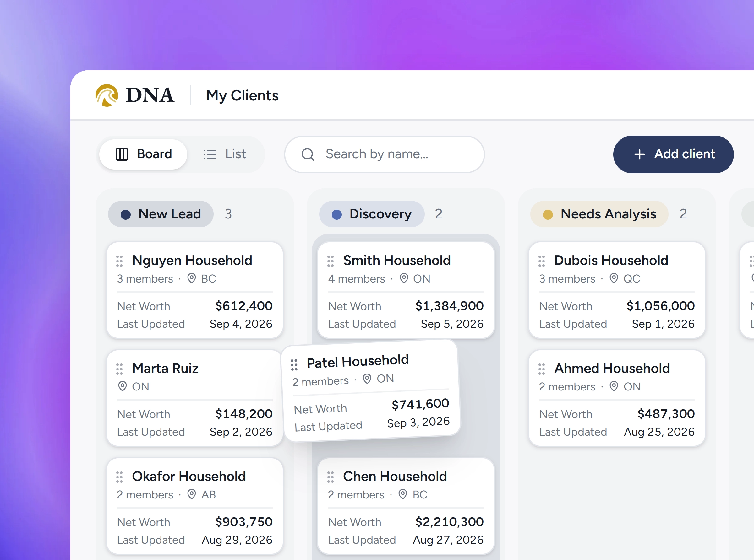Screen dimensions: 754x560
Task: Click the My Clients page title
Action: point(242,96)
